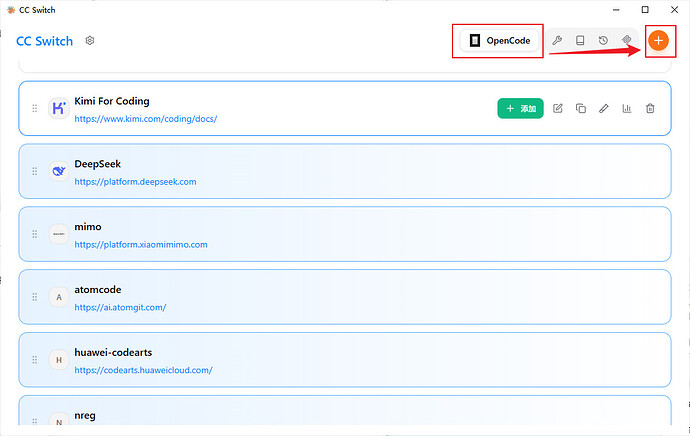Duplicate the Kimi For Coding provider

point(581,108)
